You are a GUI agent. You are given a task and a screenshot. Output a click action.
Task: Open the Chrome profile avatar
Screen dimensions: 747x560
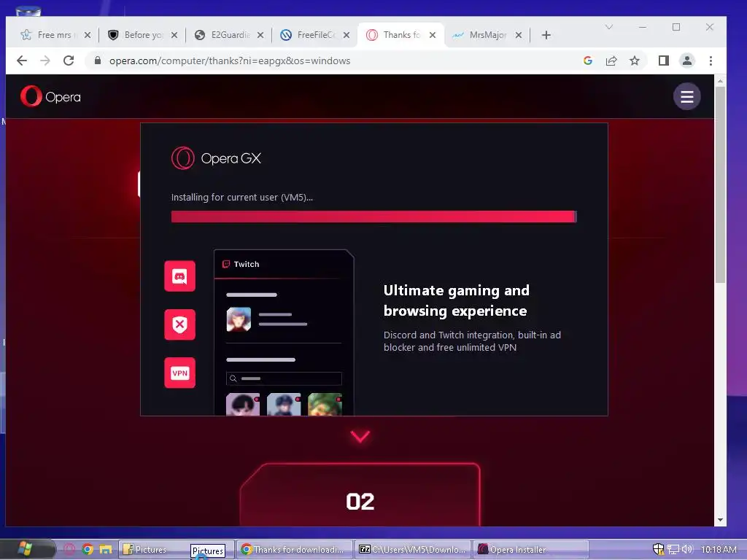coord(687,61)
